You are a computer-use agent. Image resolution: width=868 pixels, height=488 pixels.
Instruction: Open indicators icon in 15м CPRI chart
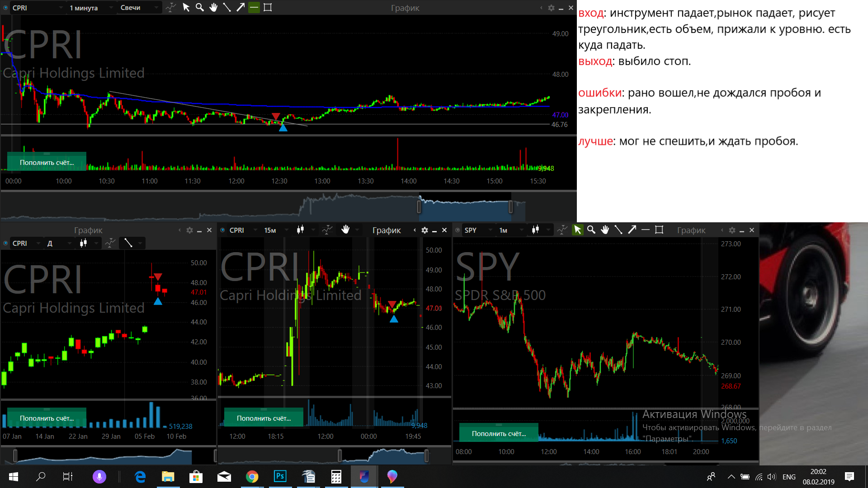point(327,230)
